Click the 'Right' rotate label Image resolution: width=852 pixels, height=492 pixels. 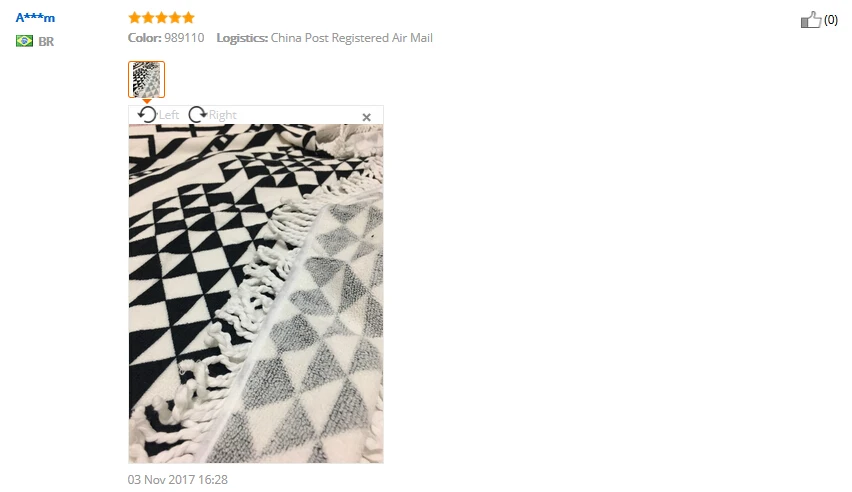[223, 115]
